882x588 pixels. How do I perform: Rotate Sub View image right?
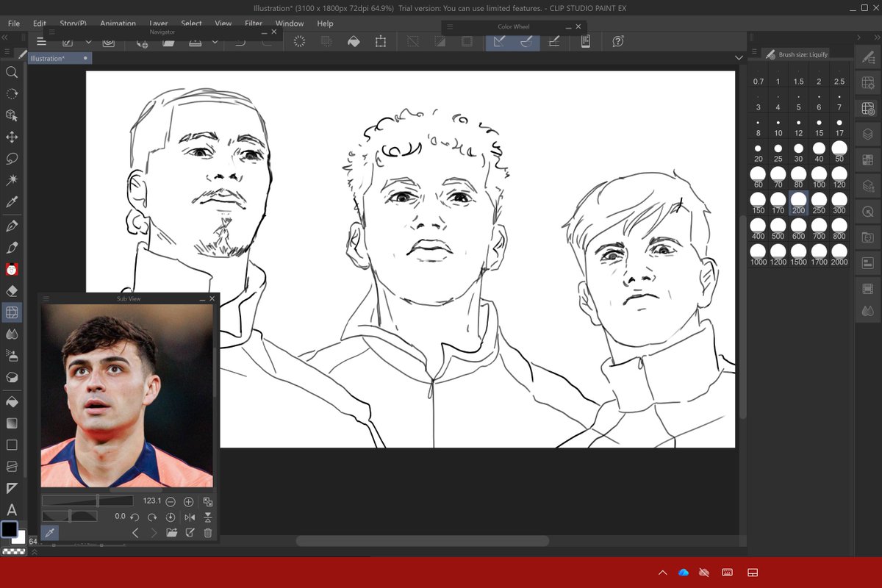point(153,517)
